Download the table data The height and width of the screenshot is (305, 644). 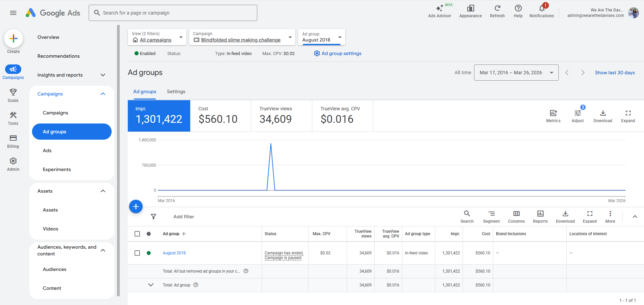tap(565, 217)
